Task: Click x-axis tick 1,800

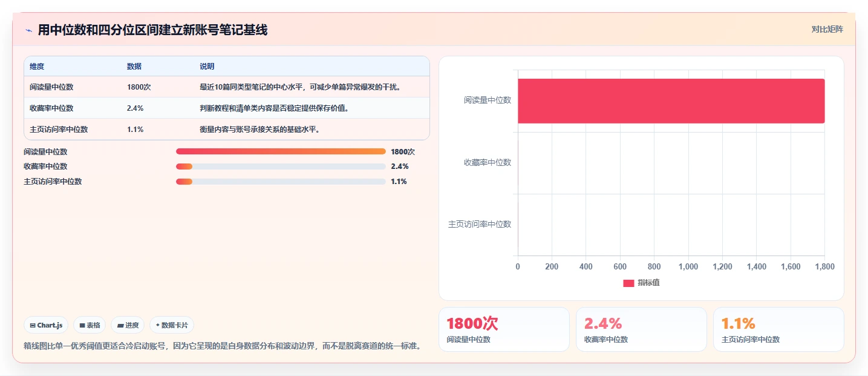Action: point(825,267)
